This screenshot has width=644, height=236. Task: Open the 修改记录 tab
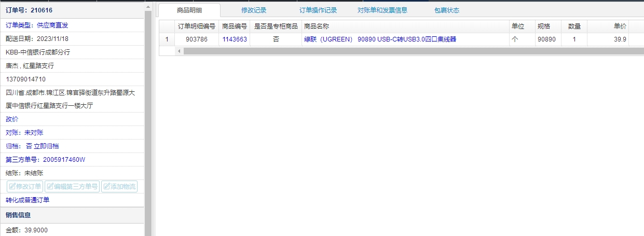pyautogui.click(x=254, y=10)
